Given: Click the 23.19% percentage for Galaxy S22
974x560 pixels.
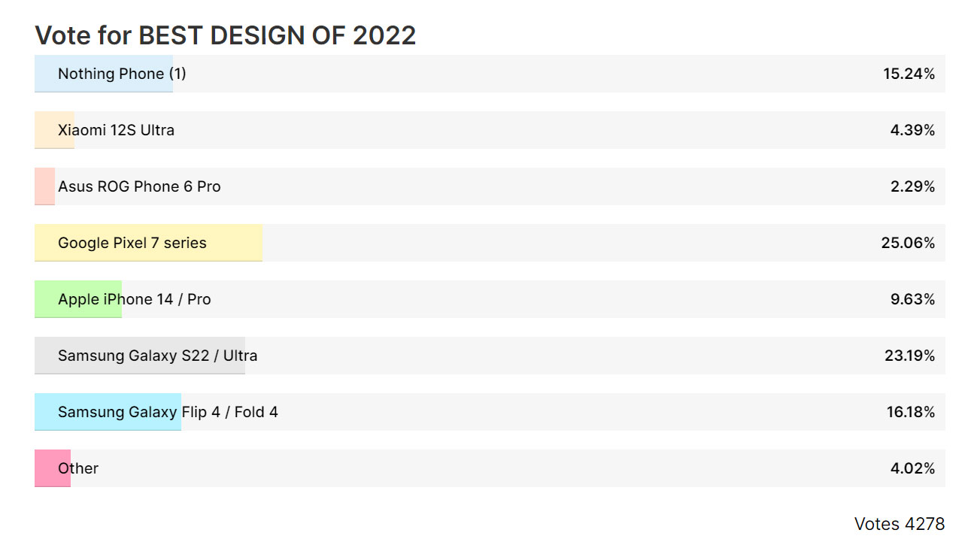Looking at the screenshot, I should pyautogui.click(x=909, y=356).
